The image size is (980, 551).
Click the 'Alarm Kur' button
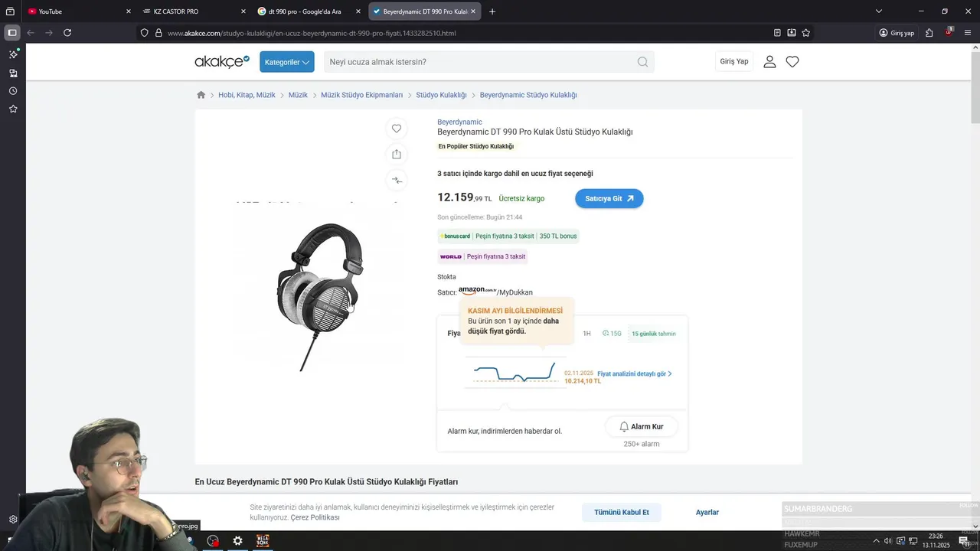tap(641, 426)
